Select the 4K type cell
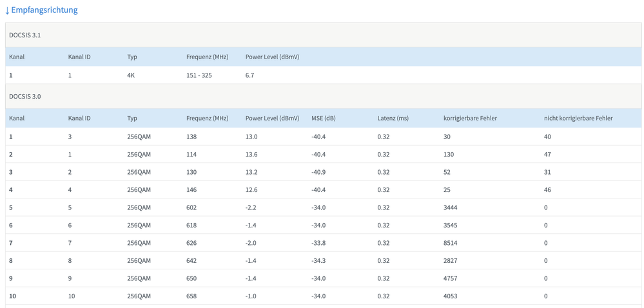The width and height of the screenshot is (644, 308). pos(131,75)
